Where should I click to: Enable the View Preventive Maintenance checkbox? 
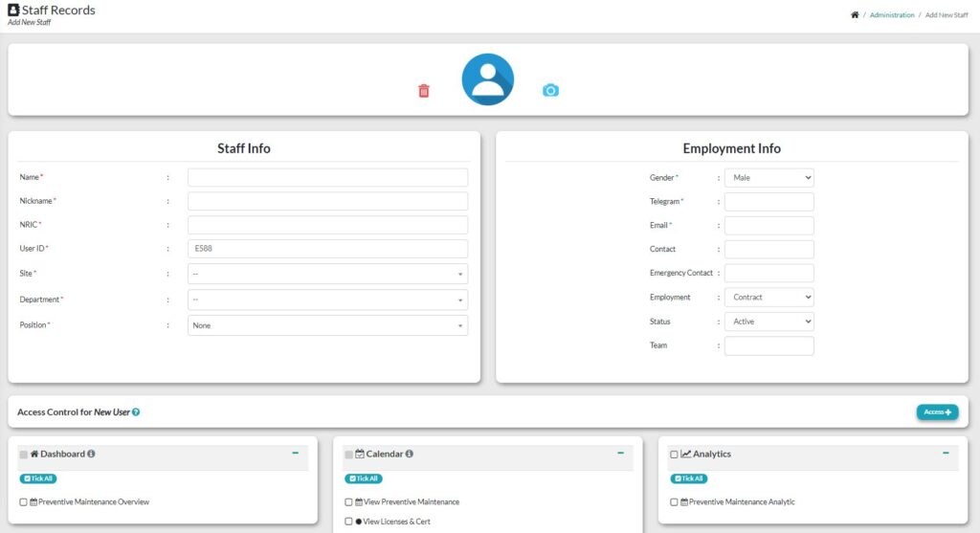tap(349, 502)
